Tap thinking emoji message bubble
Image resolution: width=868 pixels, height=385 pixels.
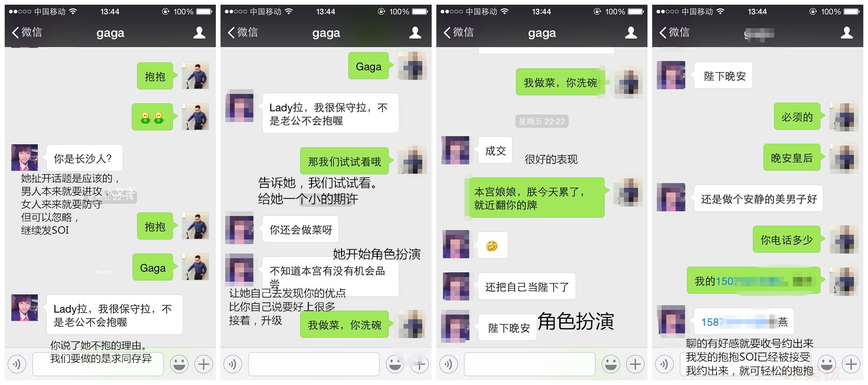click(493, 245)
